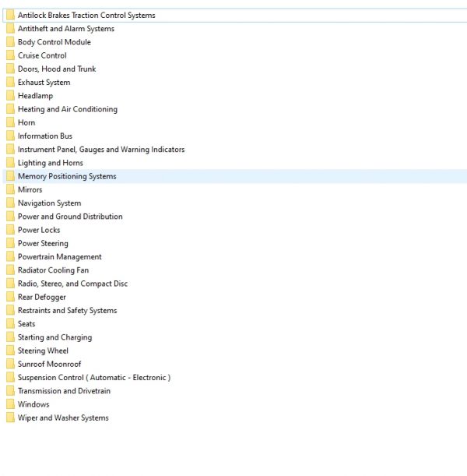Select the 'Restraints and Safety Systems' name
The width and height of the screenshot is (467, 476).
67,310
